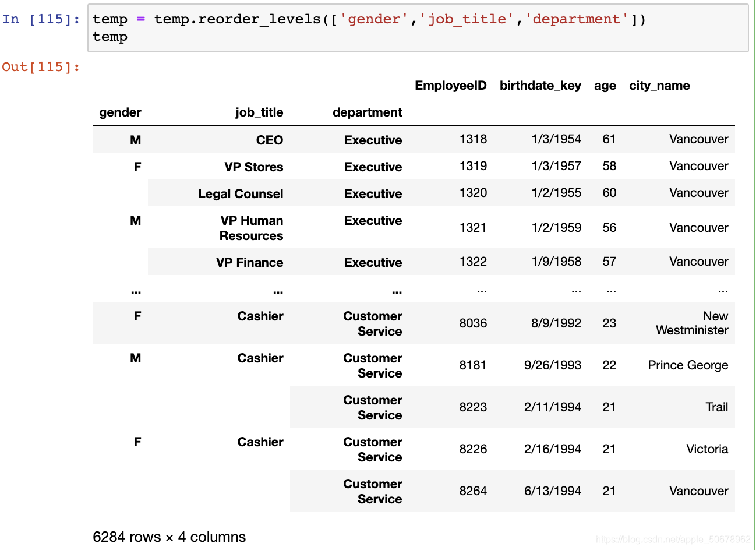Select birthdate 1/9/1958
The width and height of the screenshot is (756, 550).
[556, 262]
